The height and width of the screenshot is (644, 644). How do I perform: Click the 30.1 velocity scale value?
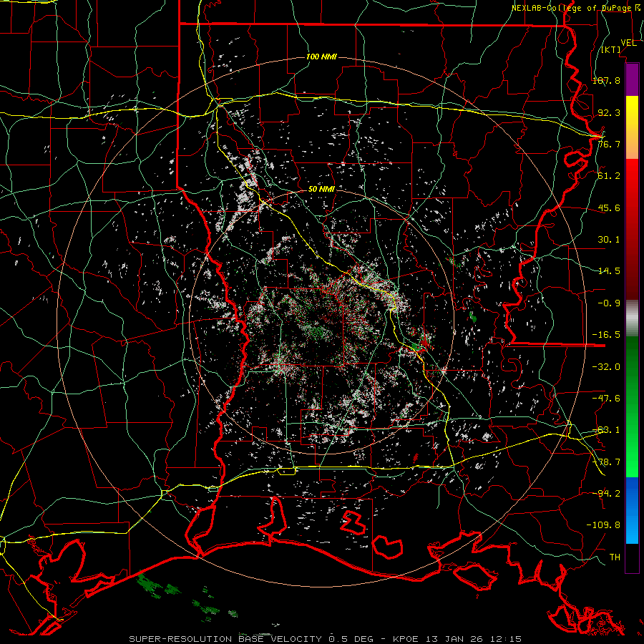(609, 240)
